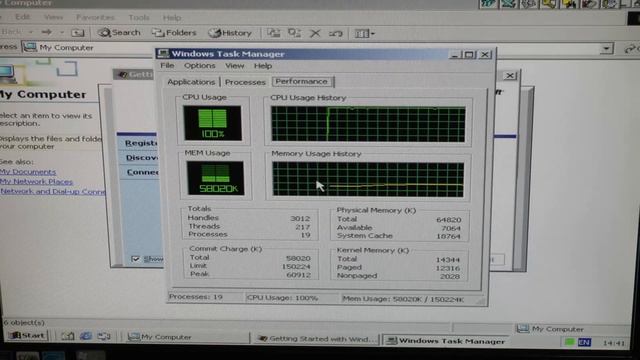This screenshot has width=640, height=360.
Task: Open the History pane in Explorer
Action: pyautogui.click(x=230, y=33)
